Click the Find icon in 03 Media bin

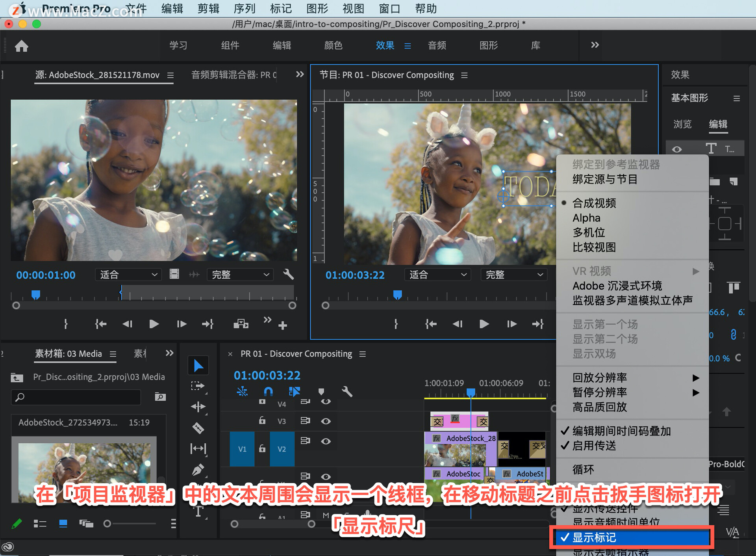click(x=160, y=396)
